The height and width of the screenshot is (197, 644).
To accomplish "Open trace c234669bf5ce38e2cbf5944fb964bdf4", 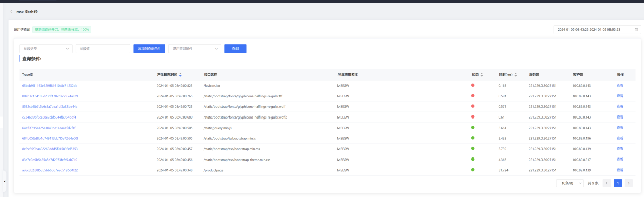I will 49,117.
